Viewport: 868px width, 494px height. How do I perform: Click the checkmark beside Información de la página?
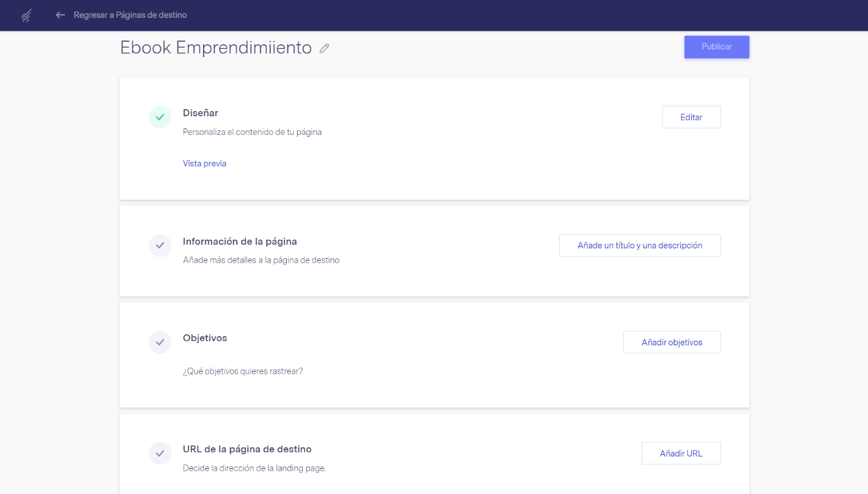[160, 245]
